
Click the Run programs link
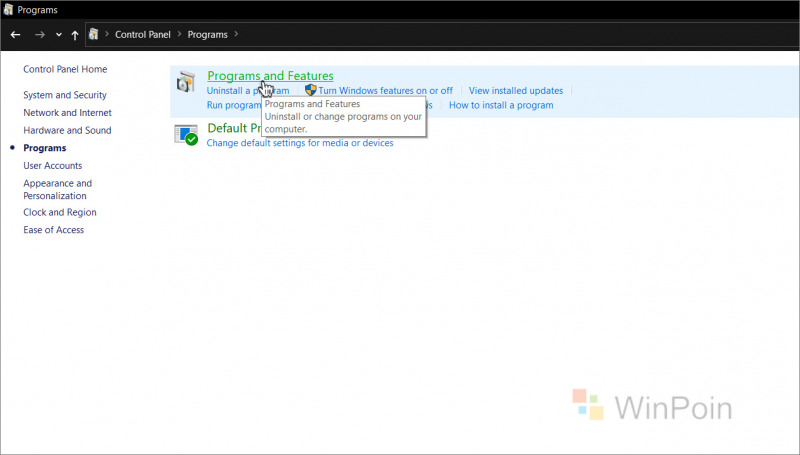(x=234, y=105)
